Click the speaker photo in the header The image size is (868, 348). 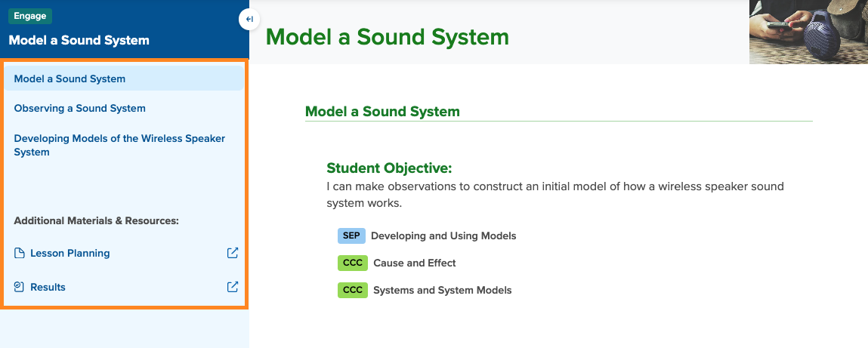[808, 32]
